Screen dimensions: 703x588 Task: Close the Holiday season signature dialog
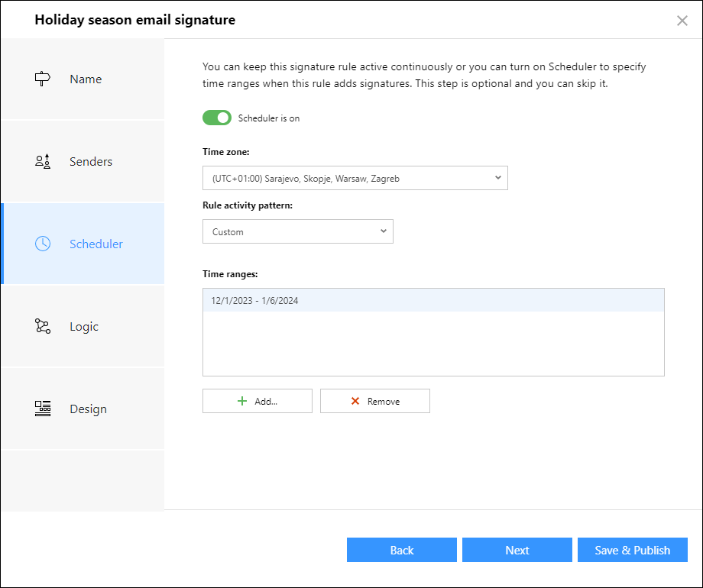[682, 21]
